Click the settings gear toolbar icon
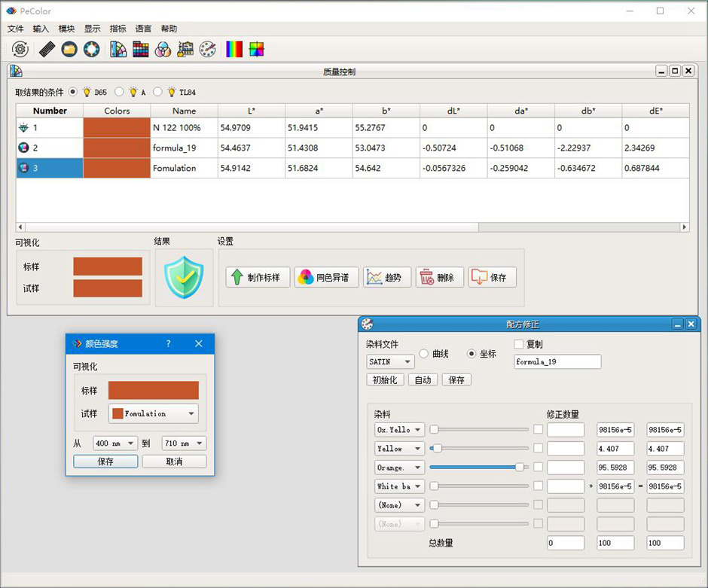Image resolution: width=708 pixels, height=588 pixels. pos(20,50)
